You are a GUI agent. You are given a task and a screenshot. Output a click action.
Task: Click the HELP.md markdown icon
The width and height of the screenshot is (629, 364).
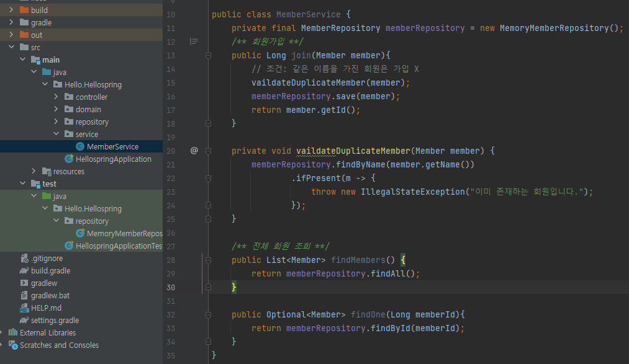24,308
